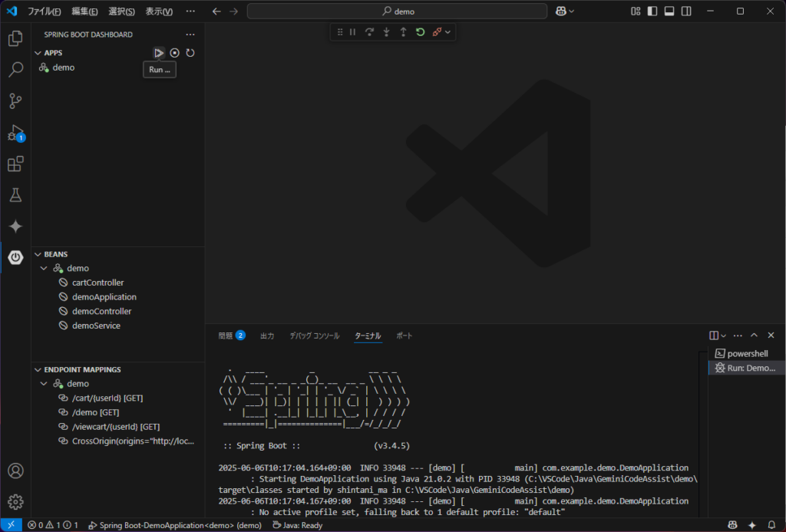
Task: Collapse the APPS section
Action: (x=38, y=53)
